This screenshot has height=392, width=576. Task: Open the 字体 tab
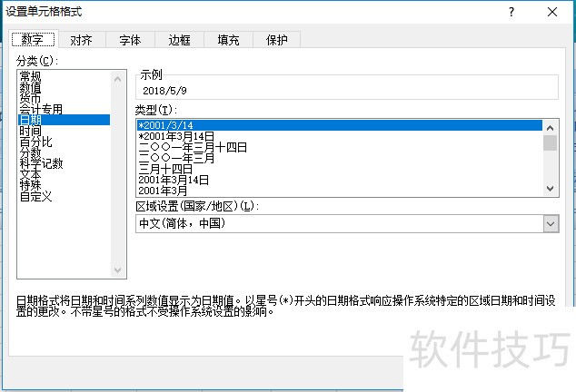point(130,40)
